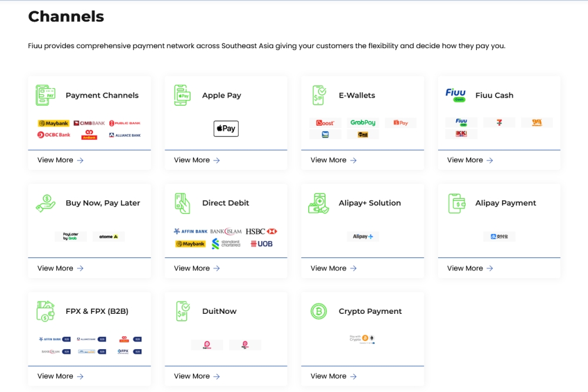The height and width of the screenshot is (392, 588).
Task: Click the UOB logo
Action: [262, 244]
